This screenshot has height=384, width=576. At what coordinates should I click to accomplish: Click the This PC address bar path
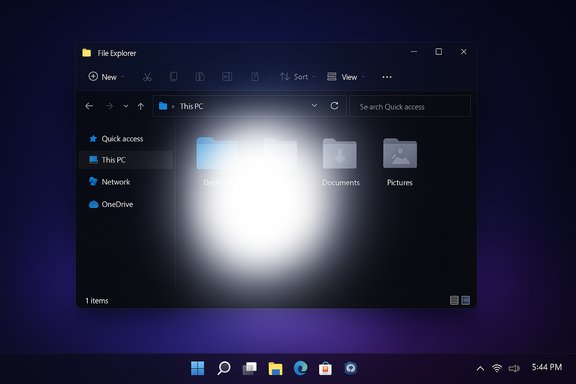191,106
